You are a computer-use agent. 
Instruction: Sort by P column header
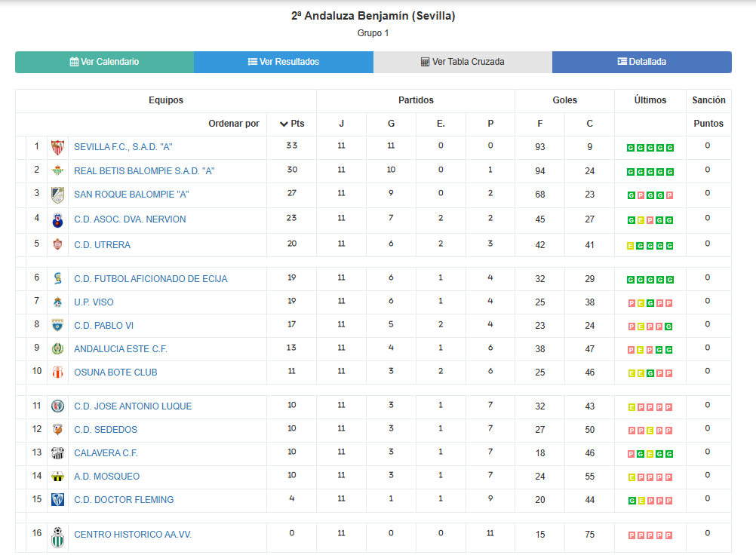click(490, 124)
